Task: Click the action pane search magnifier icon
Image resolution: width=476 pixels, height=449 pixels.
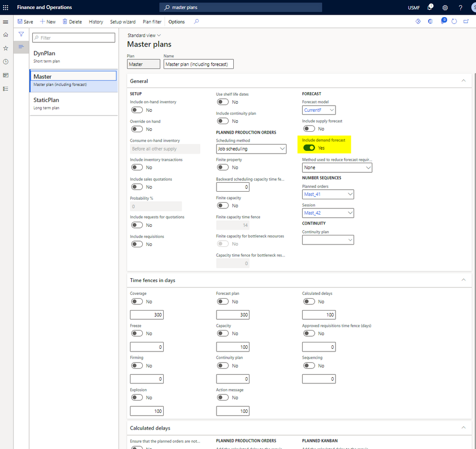Action: [x=197, y=21]
